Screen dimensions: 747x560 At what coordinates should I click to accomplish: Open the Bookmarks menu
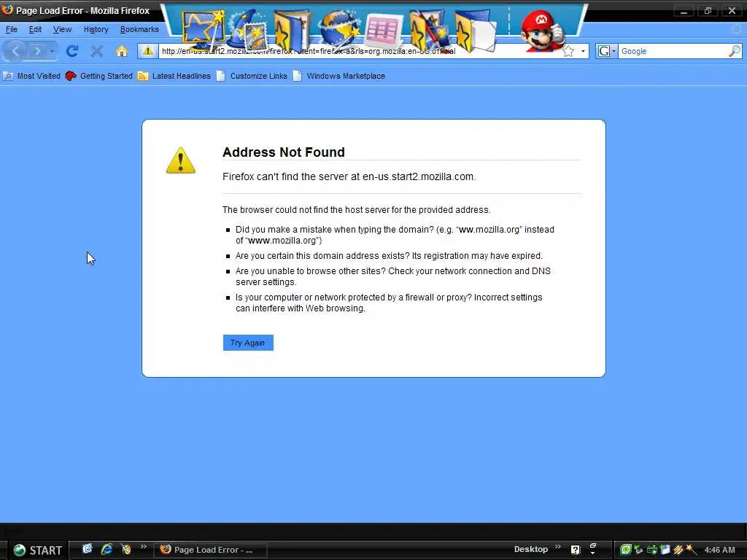pos(139,29)
